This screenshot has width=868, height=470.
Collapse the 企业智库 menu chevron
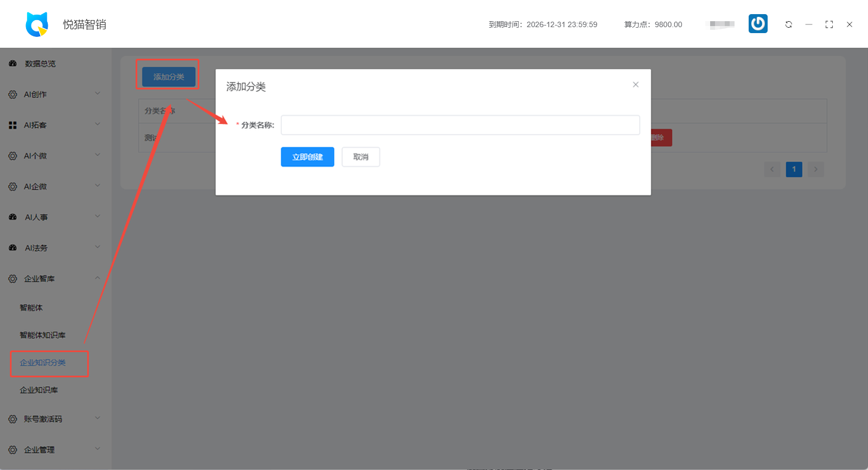(x=98, y=278)
